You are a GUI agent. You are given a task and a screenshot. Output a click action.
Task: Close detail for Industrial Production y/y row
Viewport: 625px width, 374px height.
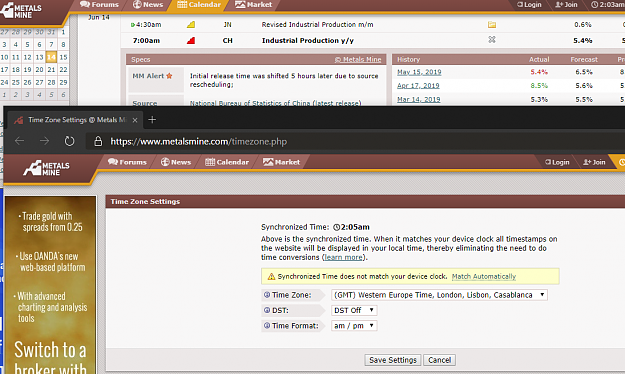(492, 39)
